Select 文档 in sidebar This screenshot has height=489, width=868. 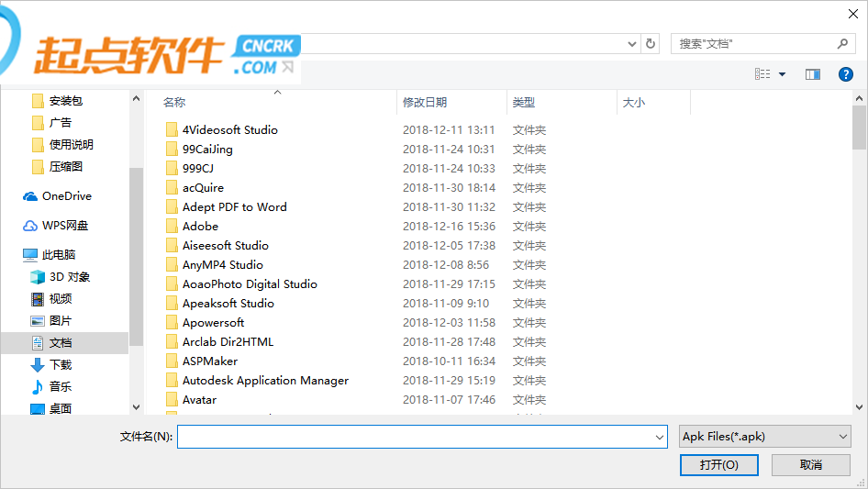coord(64,343)
